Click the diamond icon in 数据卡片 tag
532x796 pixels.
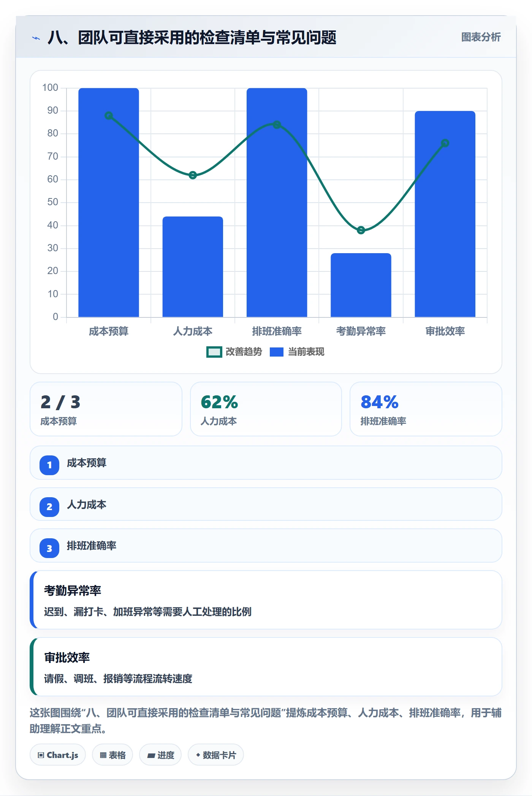[x=198, y=755]
